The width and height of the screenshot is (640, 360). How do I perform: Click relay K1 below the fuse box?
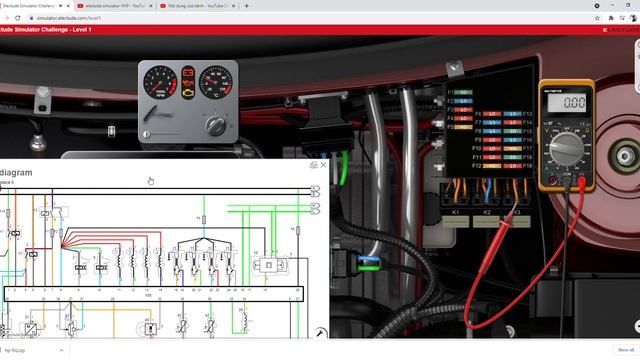pos(456,221)
